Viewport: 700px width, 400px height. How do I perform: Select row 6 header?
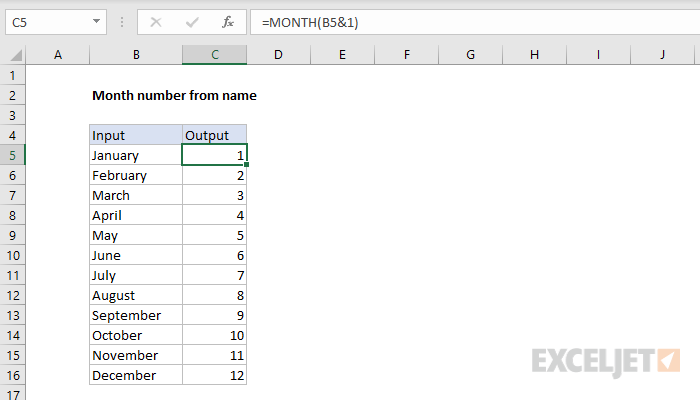12,175
